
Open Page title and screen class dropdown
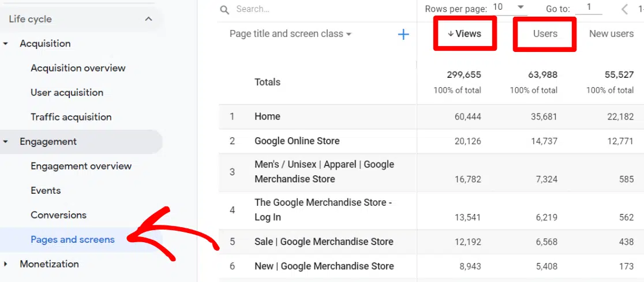290,34
